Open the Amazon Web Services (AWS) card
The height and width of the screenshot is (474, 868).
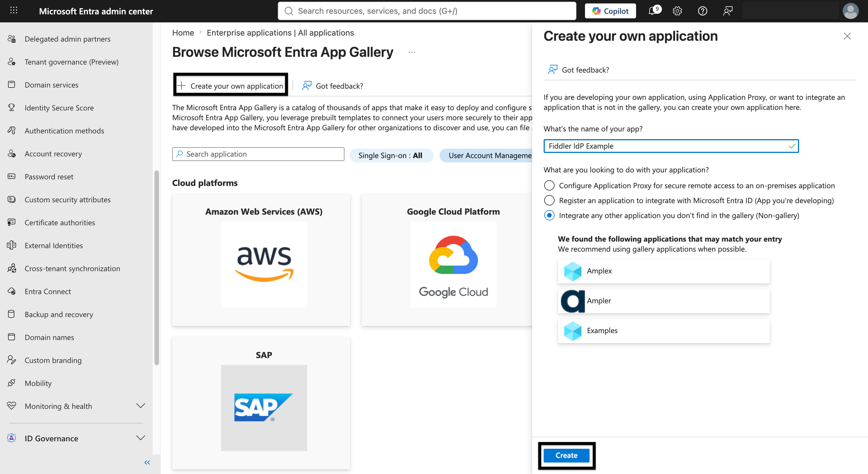click(261, 260)
